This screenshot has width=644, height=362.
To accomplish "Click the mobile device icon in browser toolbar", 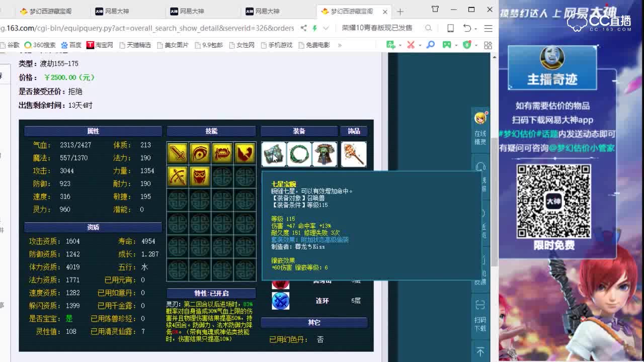I will pos(451,28).
